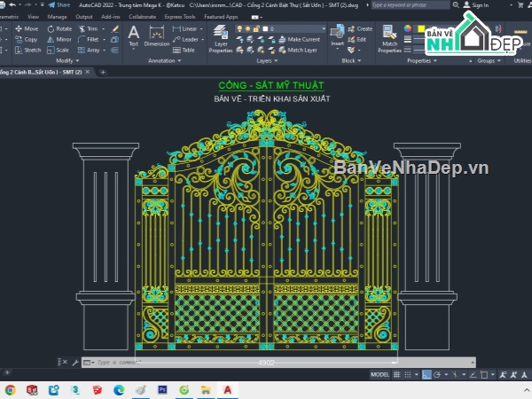The width and height of the screenshot is (532, 399).
Task: Toggle the drawing grid display
Action: click(396, 374)
